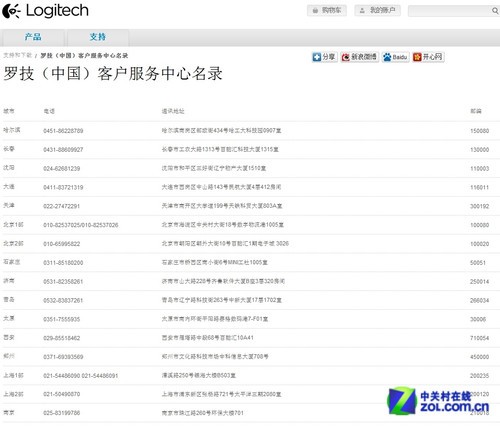The height and width of the screenshot is (427, 500).
Task: Click the address in the 沈阳 row
Action: coord(214,168)
